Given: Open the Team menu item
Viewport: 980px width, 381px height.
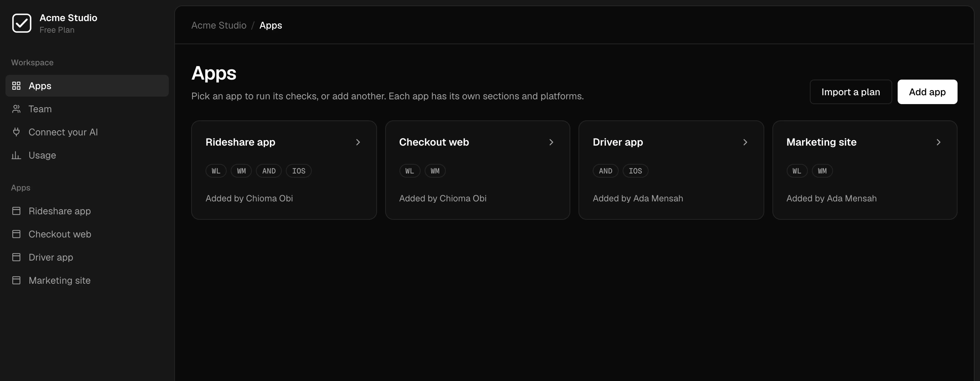Looking at the screenshot, I should click(x=87, y=109).
